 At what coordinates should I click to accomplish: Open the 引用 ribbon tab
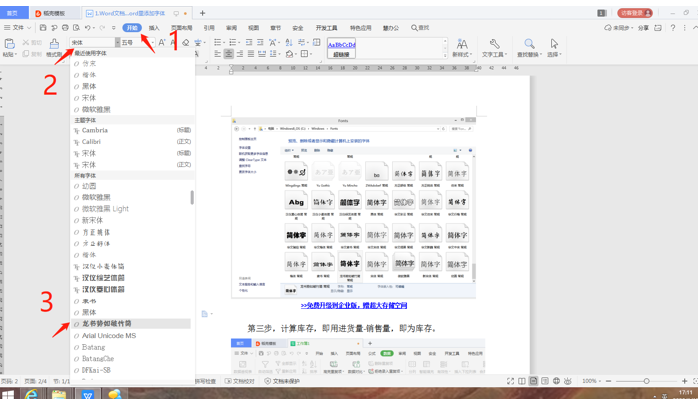click(209, 28)
